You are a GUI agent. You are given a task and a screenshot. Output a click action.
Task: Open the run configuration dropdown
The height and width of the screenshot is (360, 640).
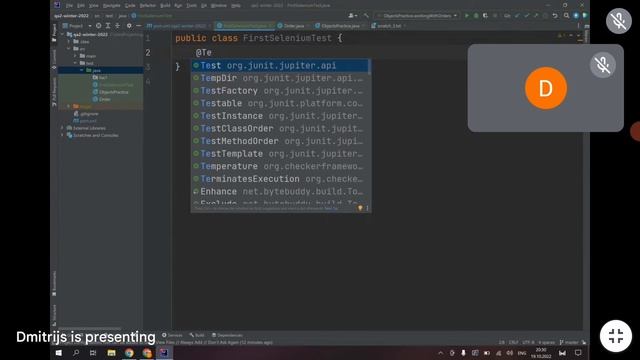[417, 16]
